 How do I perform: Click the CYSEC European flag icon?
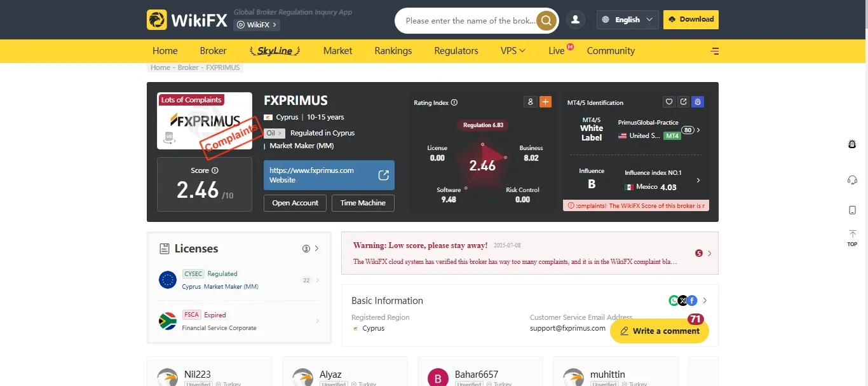[x=168, y=280]
